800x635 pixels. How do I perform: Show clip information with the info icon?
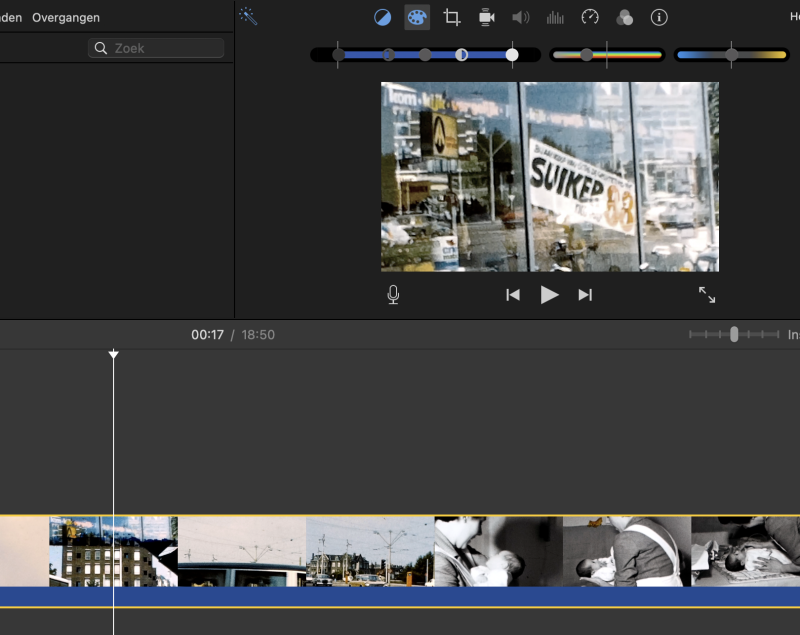click(x=659, y=17)
